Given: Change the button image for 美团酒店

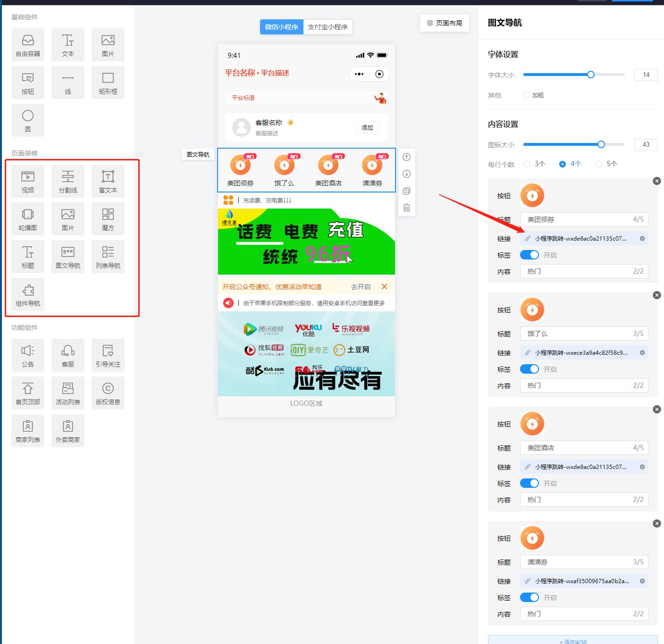Looking at the screenshot, I should click(x=532, y=424).
